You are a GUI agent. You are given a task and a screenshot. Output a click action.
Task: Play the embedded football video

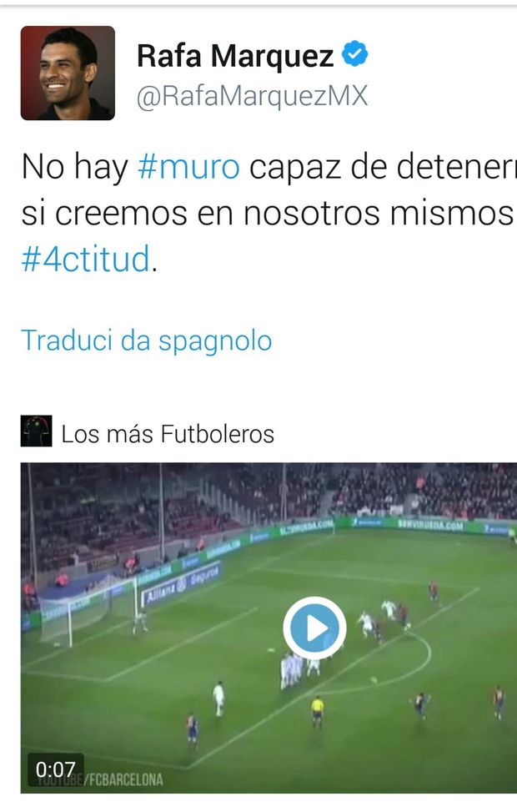point(314,628)
